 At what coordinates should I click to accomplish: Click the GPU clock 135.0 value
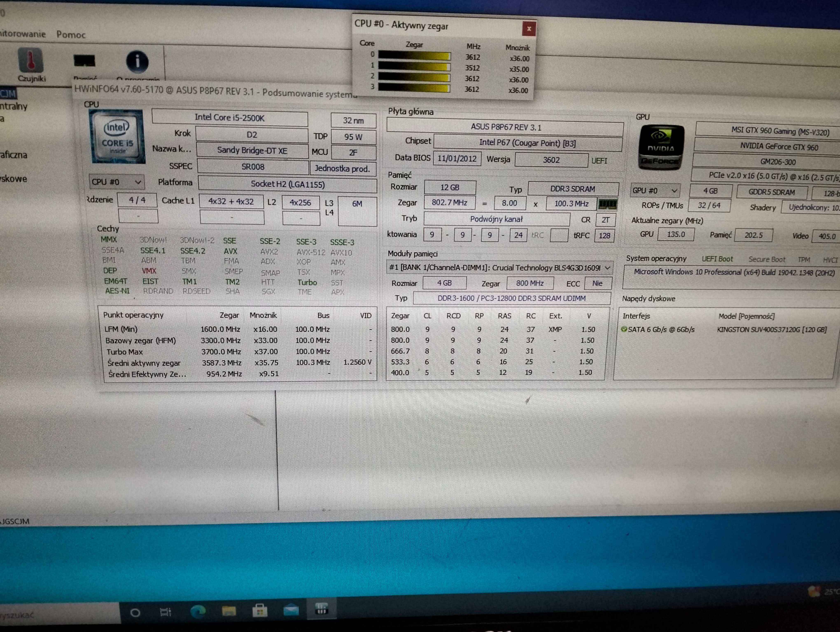pos(676,235)
